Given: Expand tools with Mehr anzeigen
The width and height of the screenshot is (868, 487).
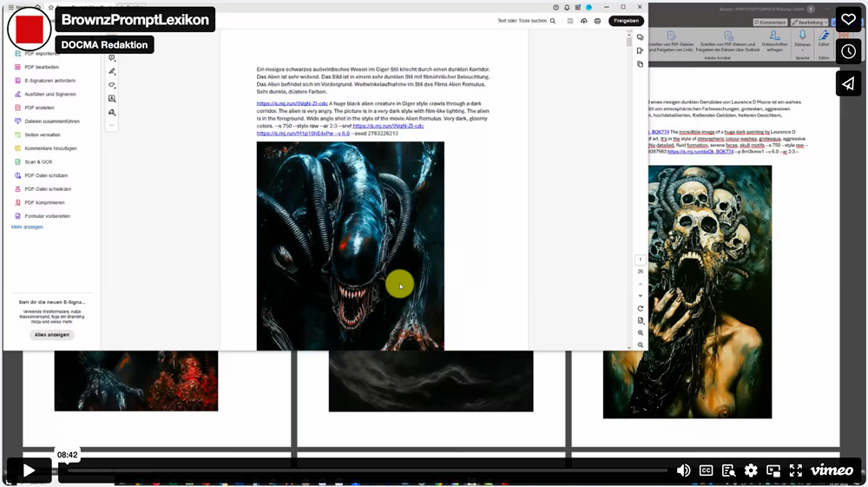Looking at the screenshot, I should pos(27,227).
